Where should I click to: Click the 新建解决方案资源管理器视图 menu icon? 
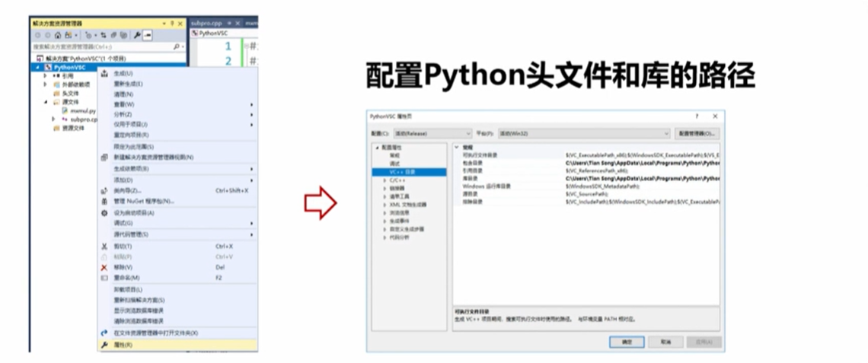[x=104, y=158]
